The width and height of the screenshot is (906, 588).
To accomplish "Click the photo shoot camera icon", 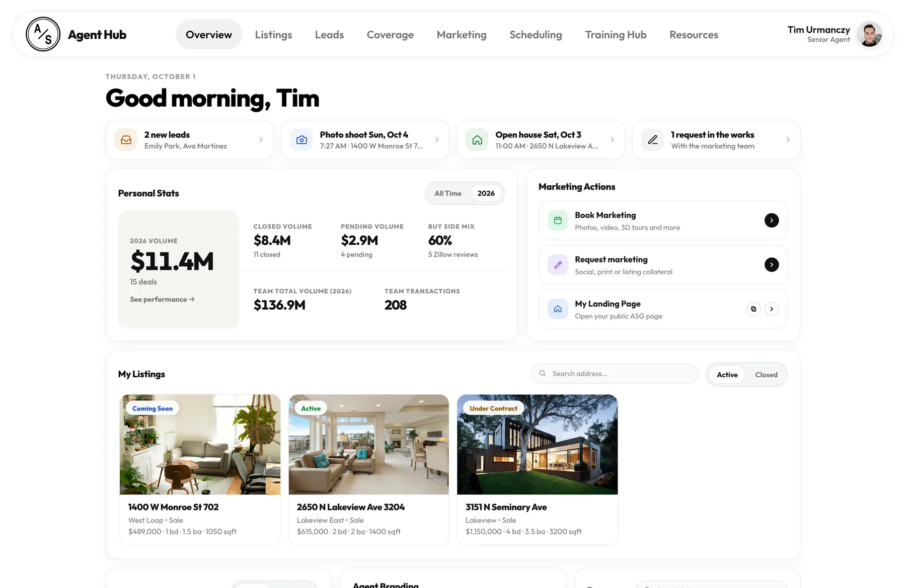I will [301, 140].
